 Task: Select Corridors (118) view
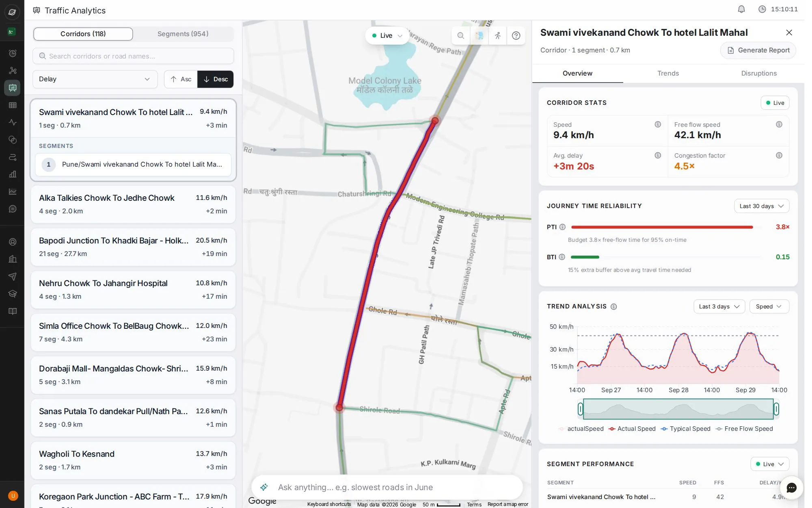coord(83,34)
